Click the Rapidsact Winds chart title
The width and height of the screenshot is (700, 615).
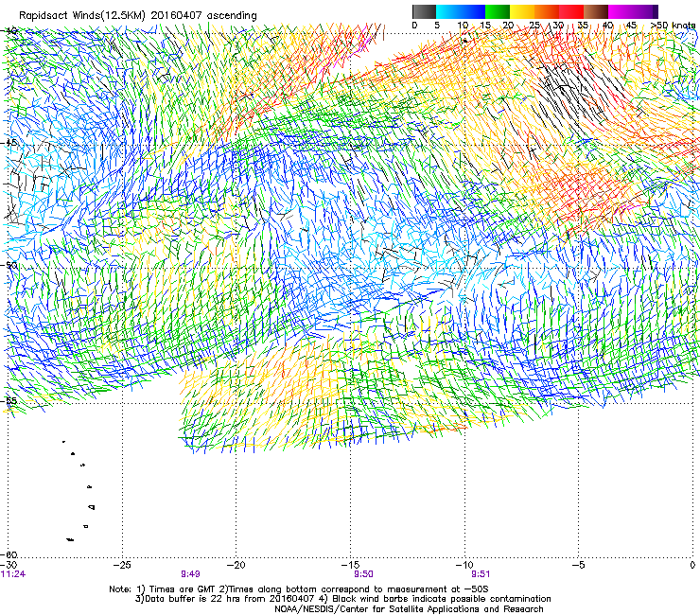[137, 16]
